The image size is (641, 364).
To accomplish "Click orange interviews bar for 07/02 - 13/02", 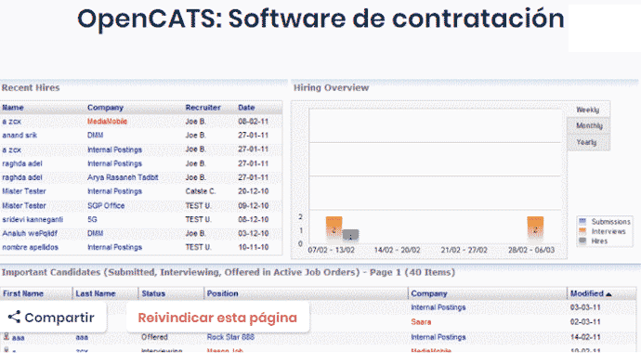I will pyautogui.click(x=334, y=230).
